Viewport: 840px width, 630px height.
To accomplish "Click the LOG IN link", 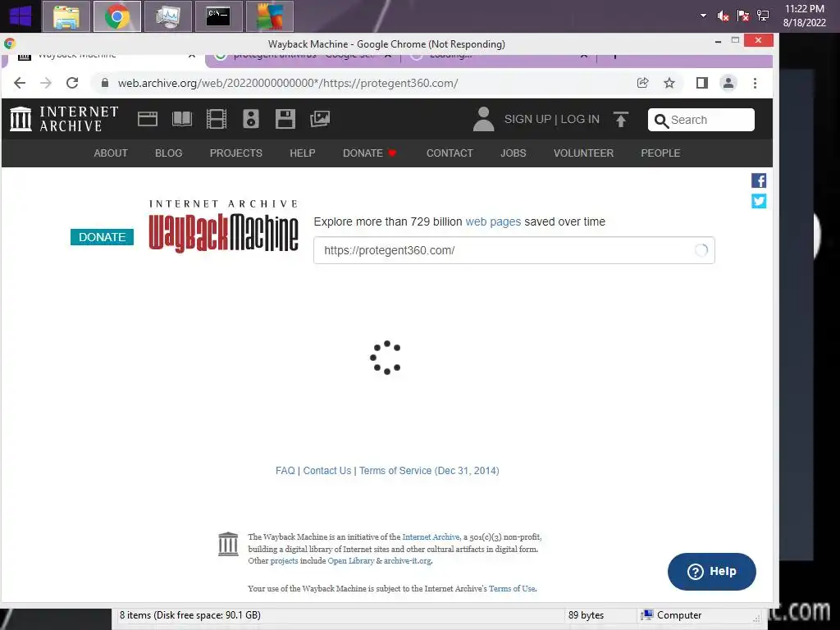I will [580, 119].
